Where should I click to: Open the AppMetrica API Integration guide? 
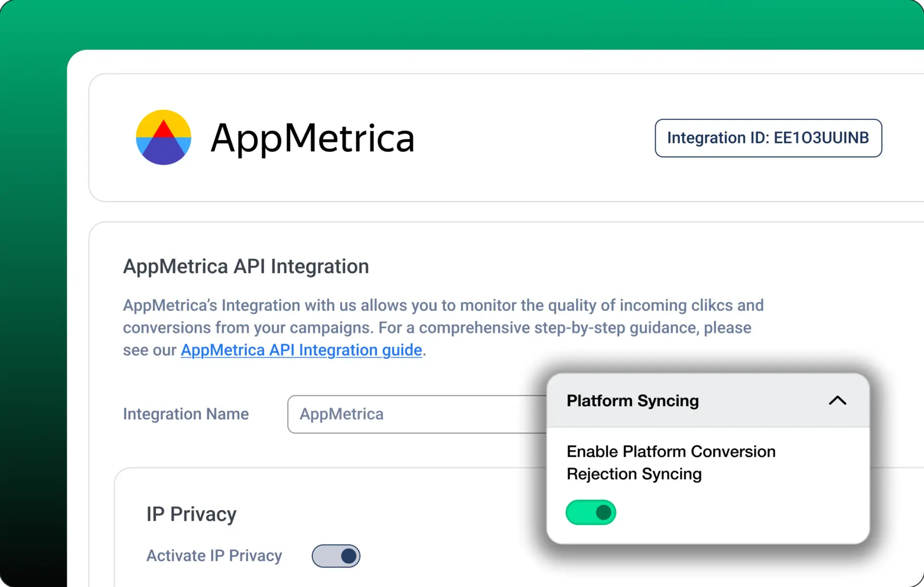301,350
